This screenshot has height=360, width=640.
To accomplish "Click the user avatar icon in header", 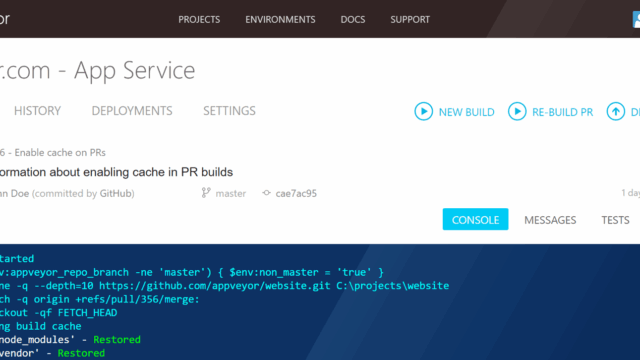I will tap(636, 19).
